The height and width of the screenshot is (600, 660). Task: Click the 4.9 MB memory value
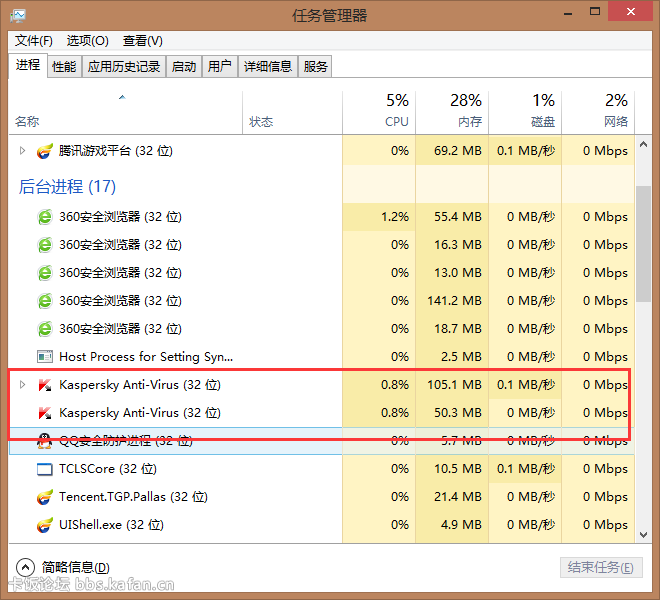coord(461,525)
